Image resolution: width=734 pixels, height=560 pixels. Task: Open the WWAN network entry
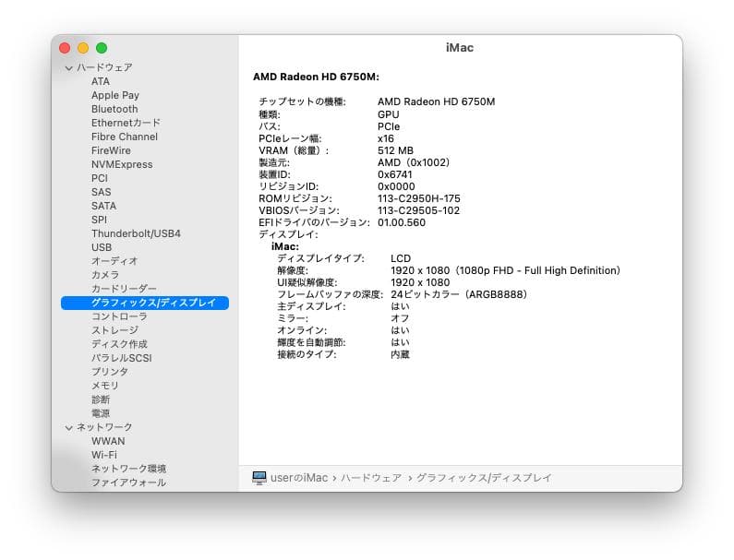pyautogui.click(x=108, y=441)
